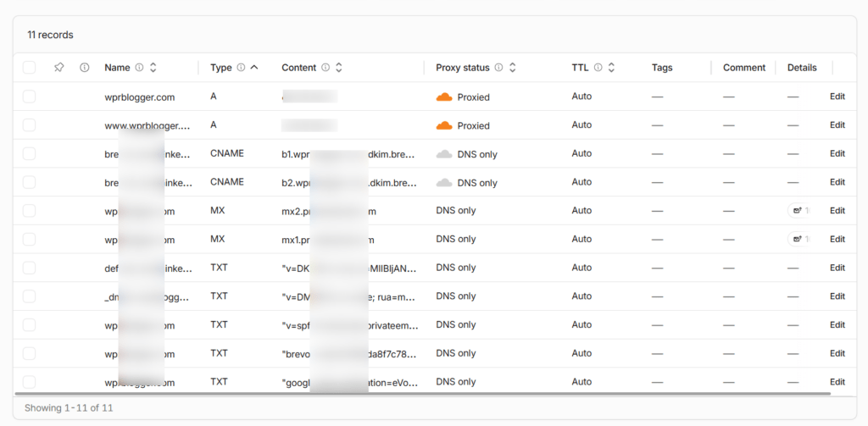This screenshot has width=868, height=426.
Task: Sort records by the Name column arrows
Action: coord(153,68)
